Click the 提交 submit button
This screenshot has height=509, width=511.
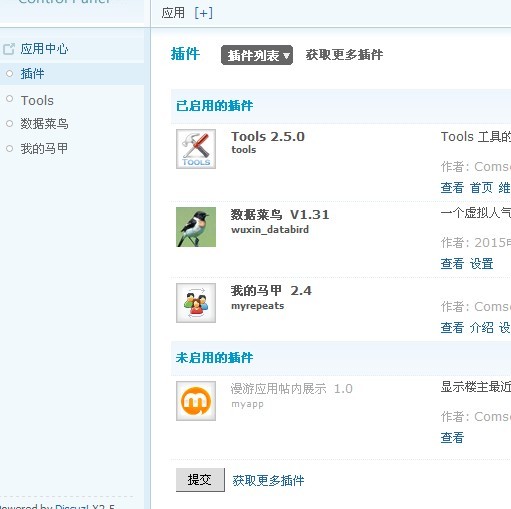tap(200, 480)
